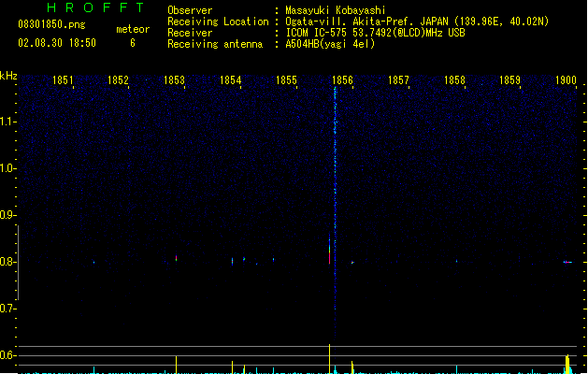
Task: Click the meteor count label
Action: (133, 29)
